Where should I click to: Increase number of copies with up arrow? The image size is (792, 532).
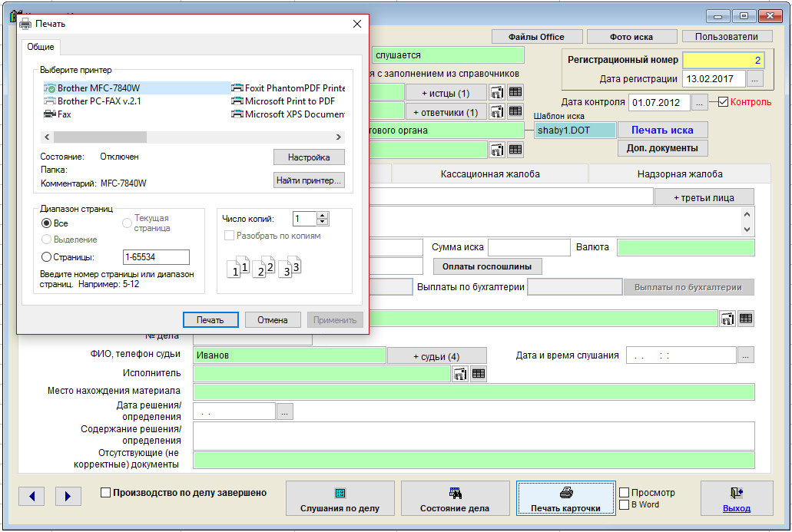coord(323,216)
